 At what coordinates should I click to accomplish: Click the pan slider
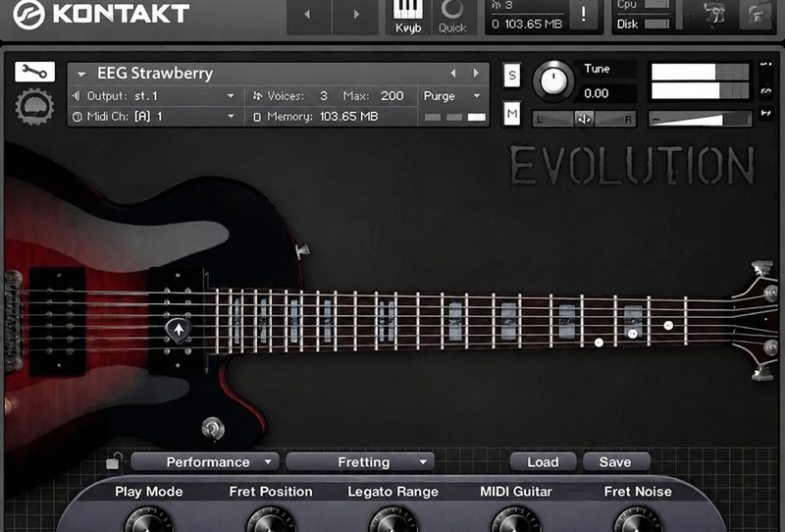click(584, 119)
